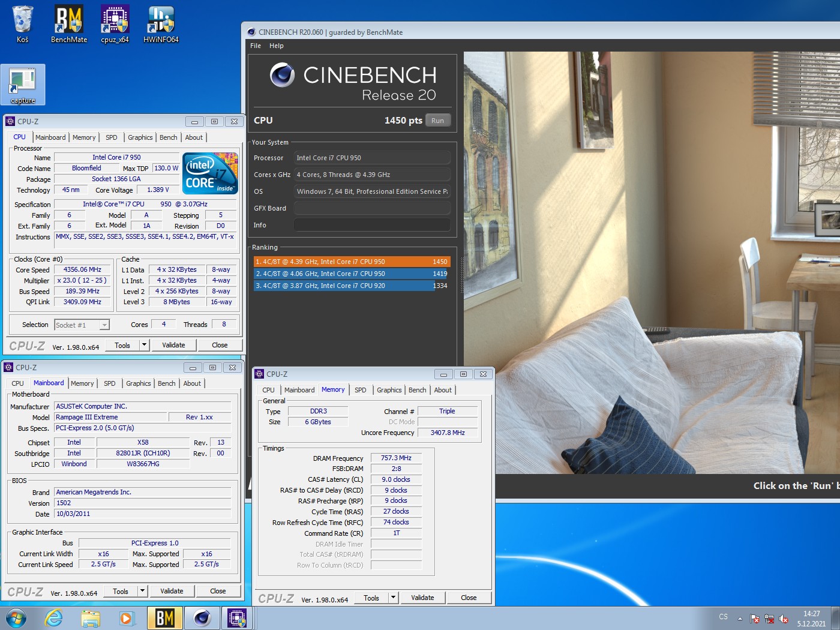Click the Windows Start orb
840x630 pixels.
click(x=16, y=618)
